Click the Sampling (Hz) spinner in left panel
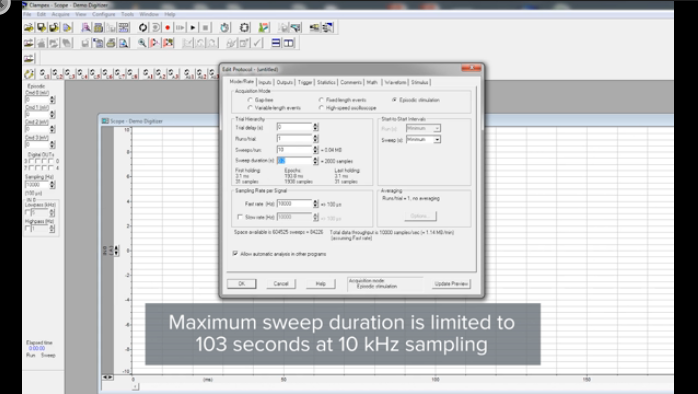Screen dimensions: 698x394 53,184
